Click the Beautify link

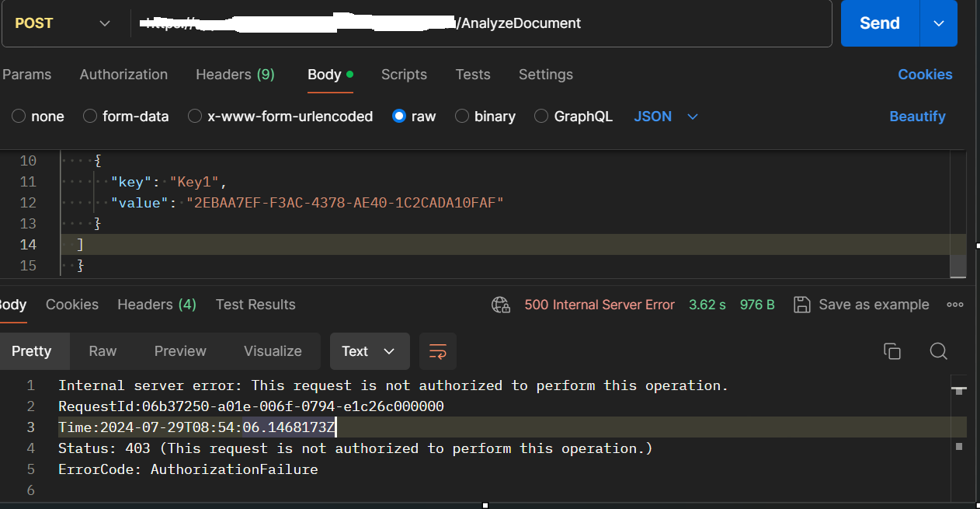[x=917, y=117]
